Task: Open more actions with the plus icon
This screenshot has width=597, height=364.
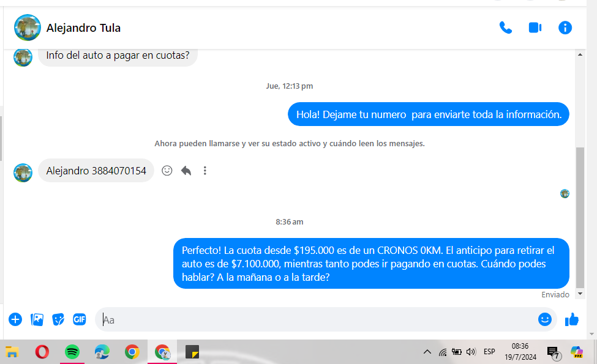Action: coord(15,319)
